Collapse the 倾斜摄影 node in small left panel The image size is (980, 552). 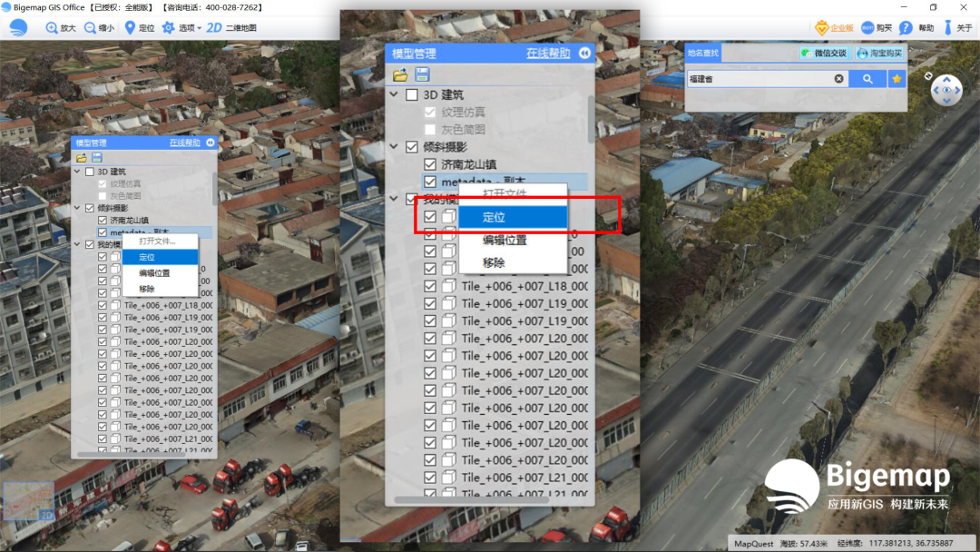(77, 208)
